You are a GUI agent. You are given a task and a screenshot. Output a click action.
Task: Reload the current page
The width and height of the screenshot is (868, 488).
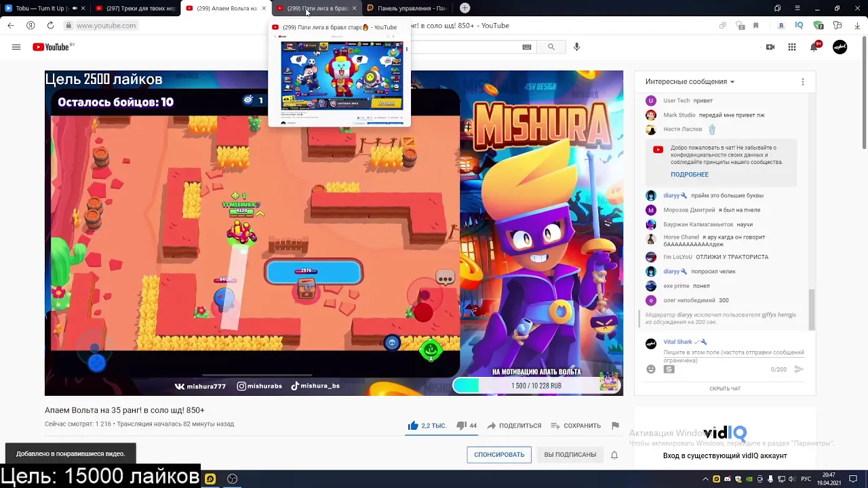[x=50, y=25]
